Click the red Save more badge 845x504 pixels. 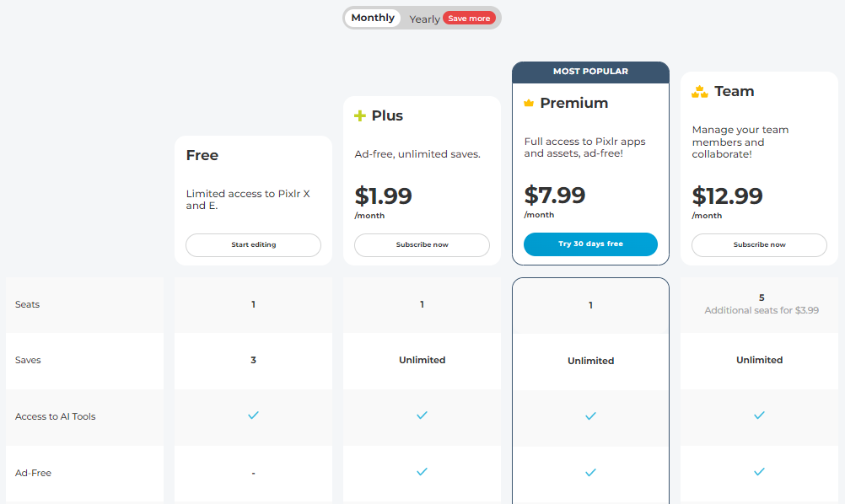(x=469, y=18)
